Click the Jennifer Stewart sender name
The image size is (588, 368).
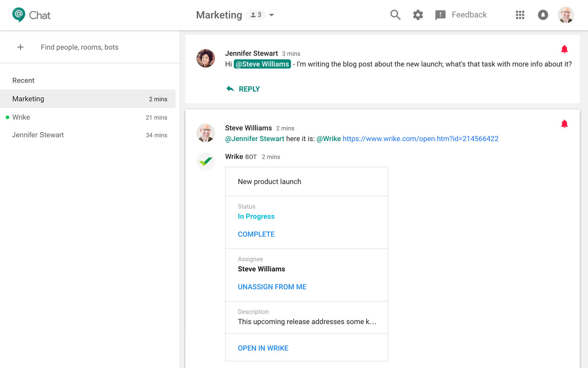[251, 53]
